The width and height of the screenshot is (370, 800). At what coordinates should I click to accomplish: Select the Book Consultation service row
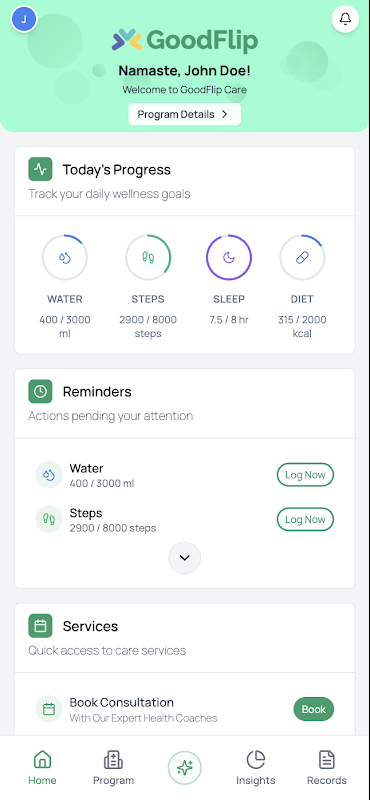tap(185, 709)
